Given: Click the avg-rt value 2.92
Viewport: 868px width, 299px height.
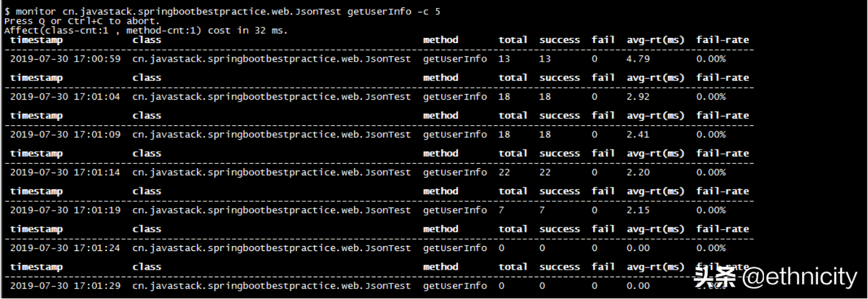Looking at the screenshot, I should (x=638, y=97).
